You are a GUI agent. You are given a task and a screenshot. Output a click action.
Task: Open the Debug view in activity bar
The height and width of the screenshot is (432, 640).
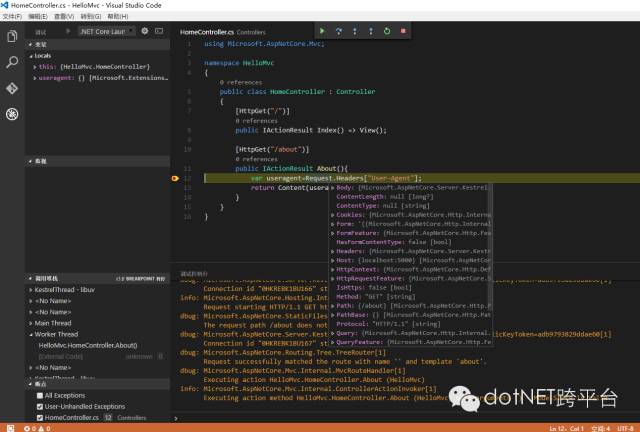pos(12,114)
